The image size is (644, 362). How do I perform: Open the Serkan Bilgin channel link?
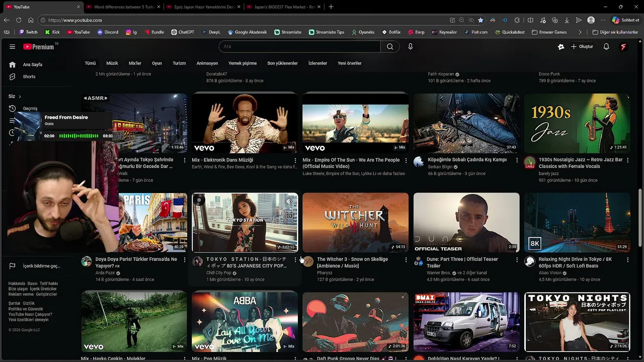[440, 167]
